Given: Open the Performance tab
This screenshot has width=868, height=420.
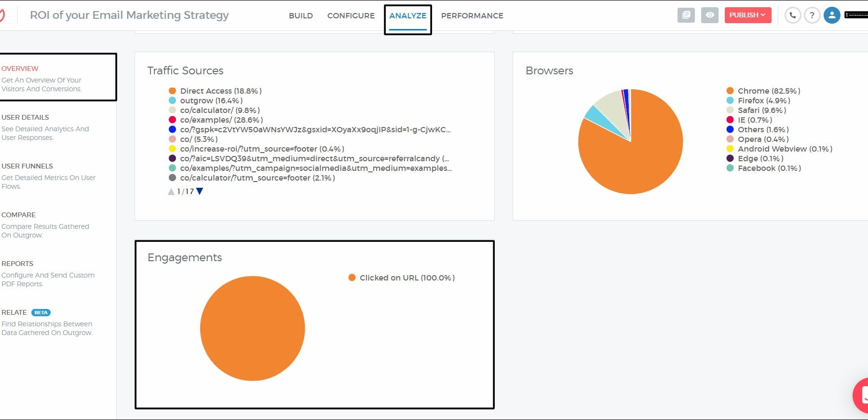Looking at the screenshot, I should click(472, 15).
